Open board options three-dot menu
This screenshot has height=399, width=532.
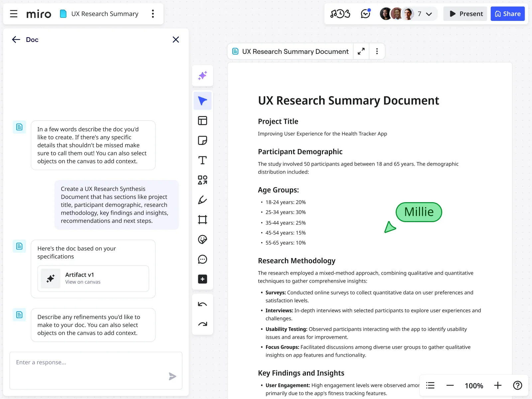pyautogui.click(x=153, y=14)
